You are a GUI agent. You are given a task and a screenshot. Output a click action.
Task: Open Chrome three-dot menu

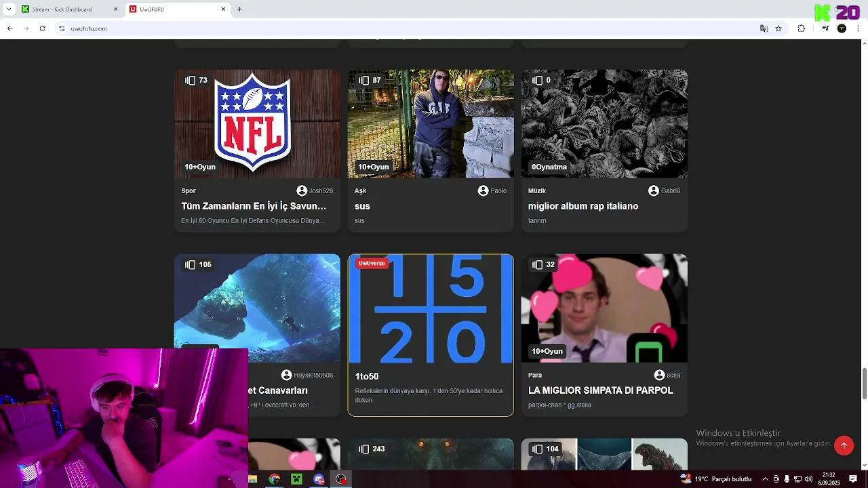coord(859,28)
